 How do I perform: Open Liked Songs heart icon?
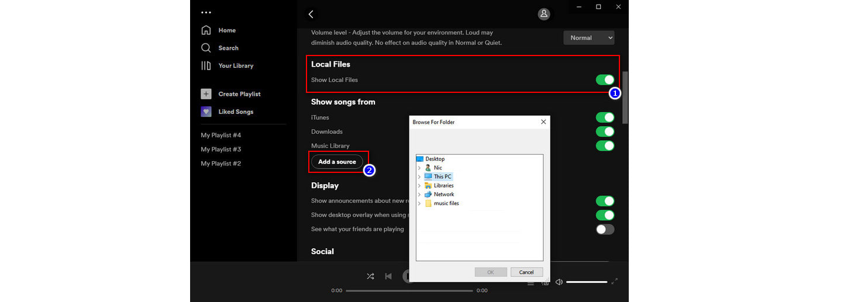pyautogui.click(x=206, y=112)
